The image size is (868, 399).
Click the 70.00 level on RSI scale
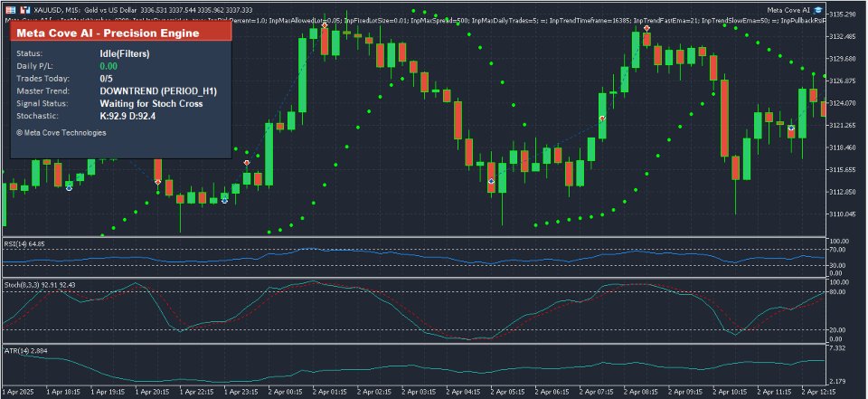coord(838,250)
